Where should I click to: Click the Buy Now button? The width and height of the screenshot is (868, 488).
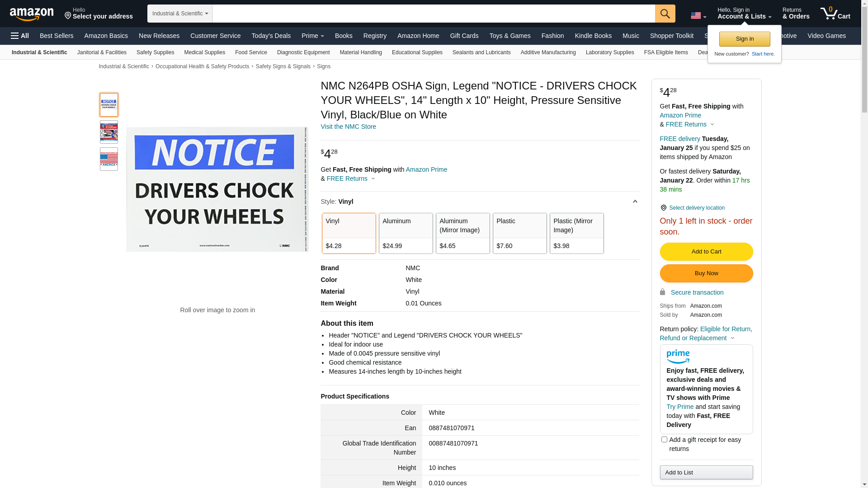706,273
